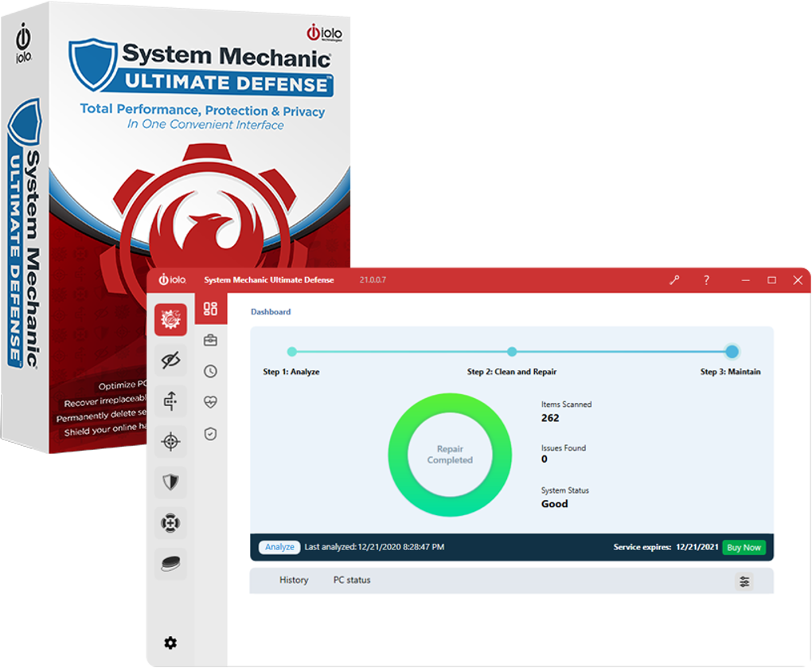
Task: Open Privacy Guardian crossed-eye module
Action: pos(170,360)
